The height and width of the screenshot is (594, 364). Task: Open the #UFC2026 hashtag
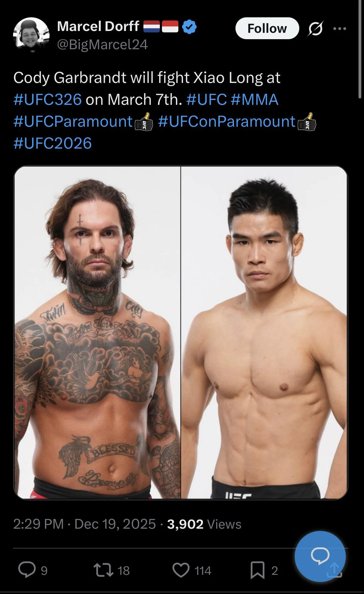click(x=53, y=143)
